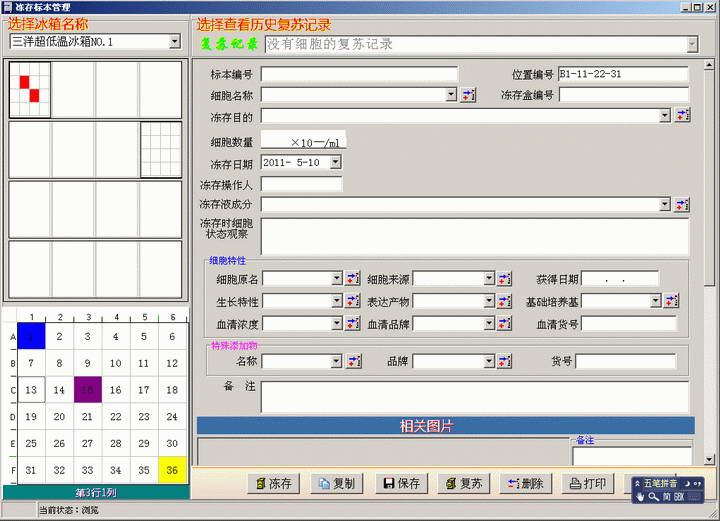This screenshot has width=720, height=521.
Task: Click the 标本编号 input field
Action: (359, 74)
